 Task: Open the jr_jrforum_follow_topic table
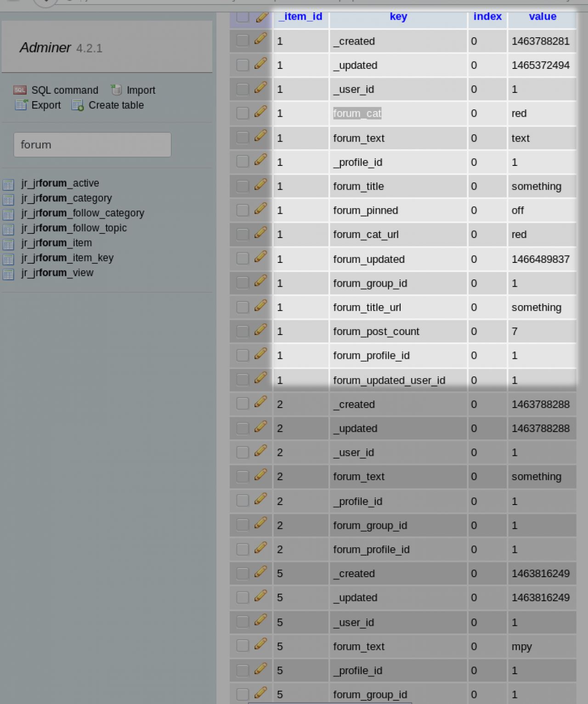click(73, 228)
